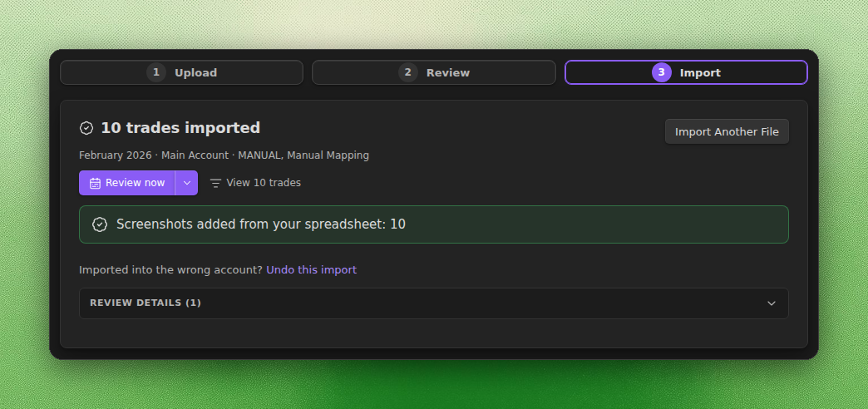Click the 10 trades imported heading

pyautogui.click(x=180, y=128)
